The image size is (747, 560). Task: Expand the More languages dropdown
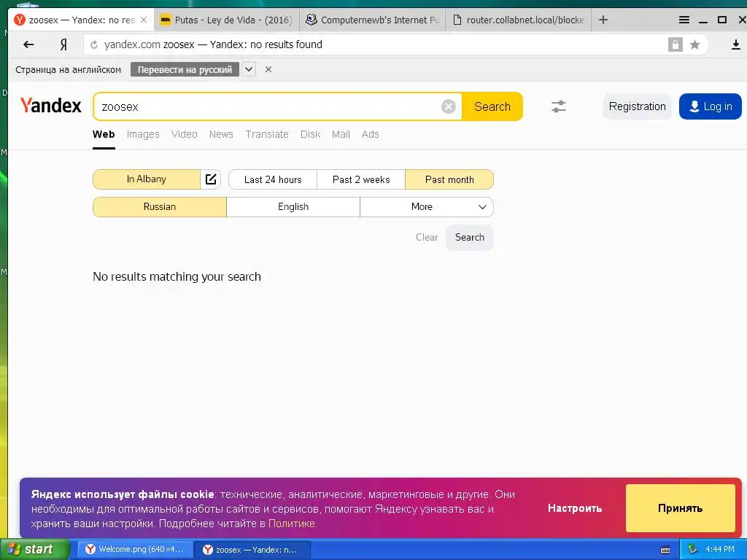427,206
